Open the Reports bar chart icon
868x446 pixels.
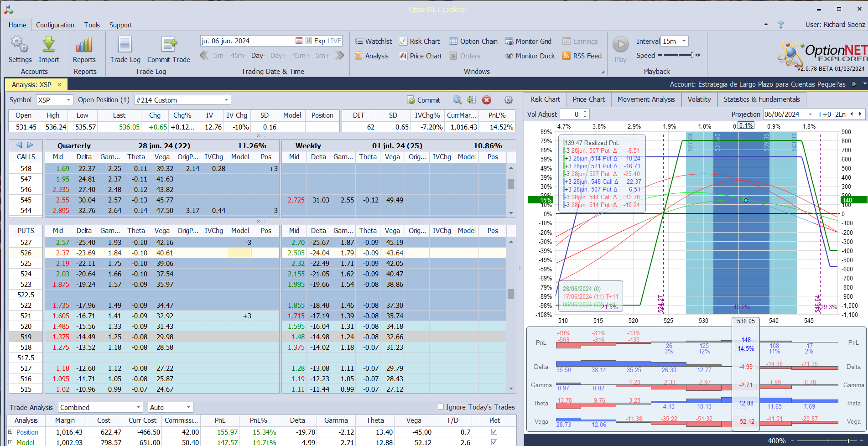[84, 45]
